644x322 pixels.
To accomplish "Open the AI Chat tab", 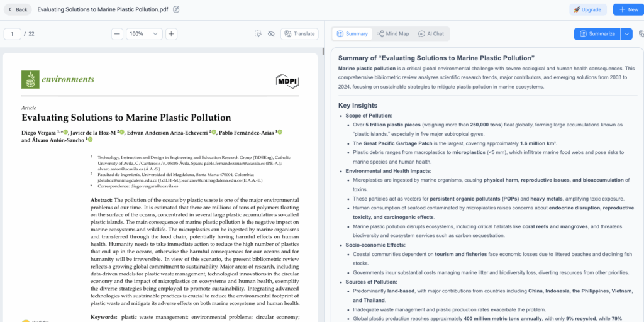I will [431, 34].
